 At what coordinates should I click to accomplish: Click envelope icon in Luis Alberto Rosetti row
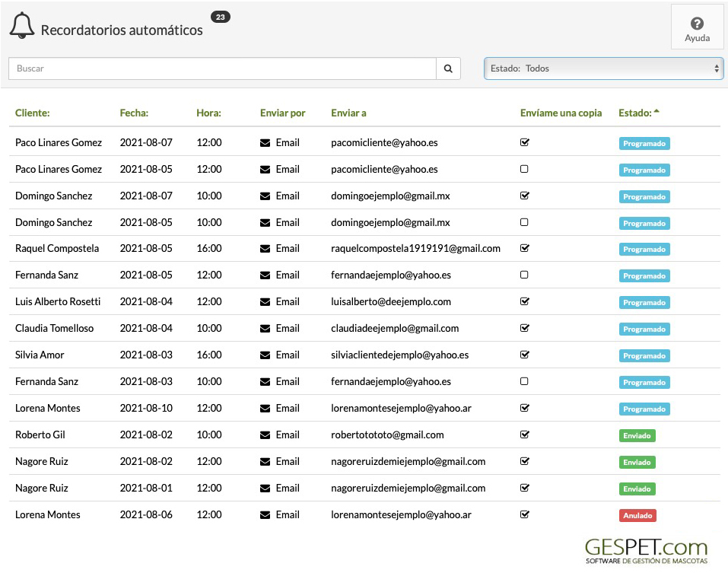pyautogui.click(x=265, y=302)
